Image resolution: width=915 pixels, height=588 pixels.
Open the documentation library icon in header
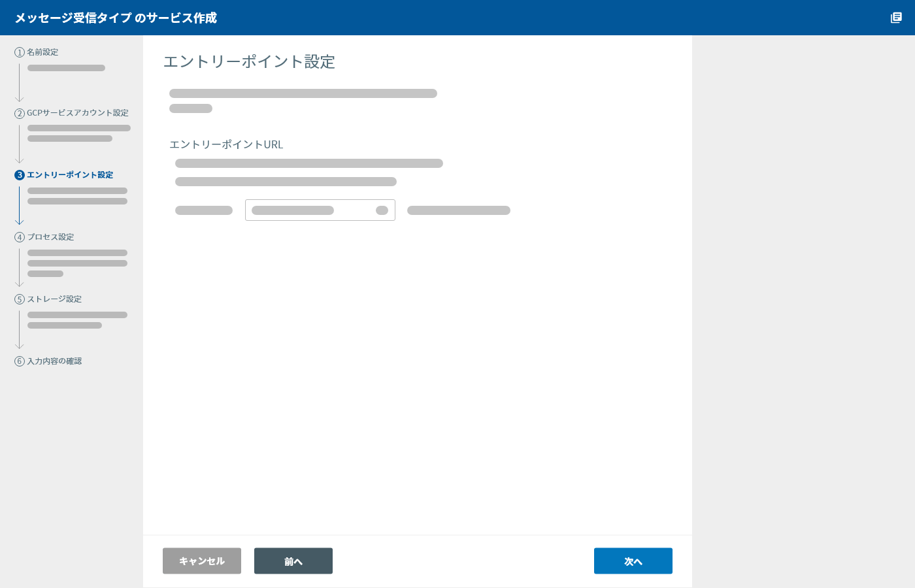(x=896, y=18)
